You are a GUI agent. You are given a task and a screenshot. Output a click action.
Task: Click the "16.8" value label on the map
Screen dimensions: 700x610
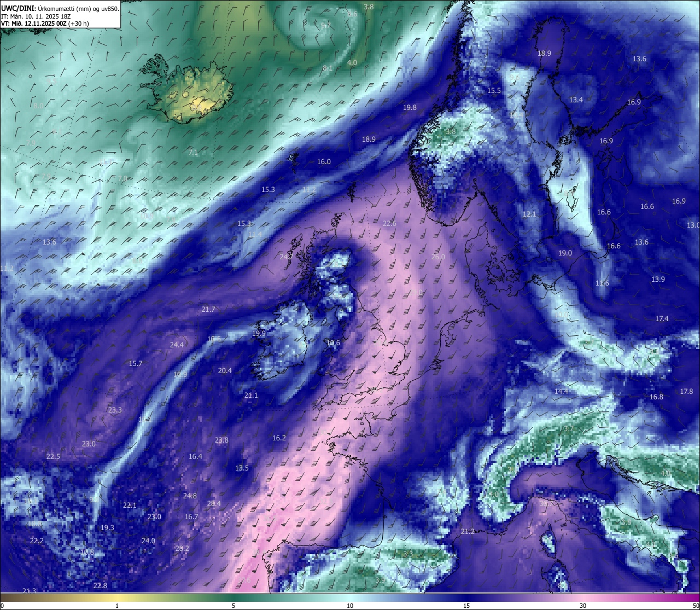click(x=656, y=397)
